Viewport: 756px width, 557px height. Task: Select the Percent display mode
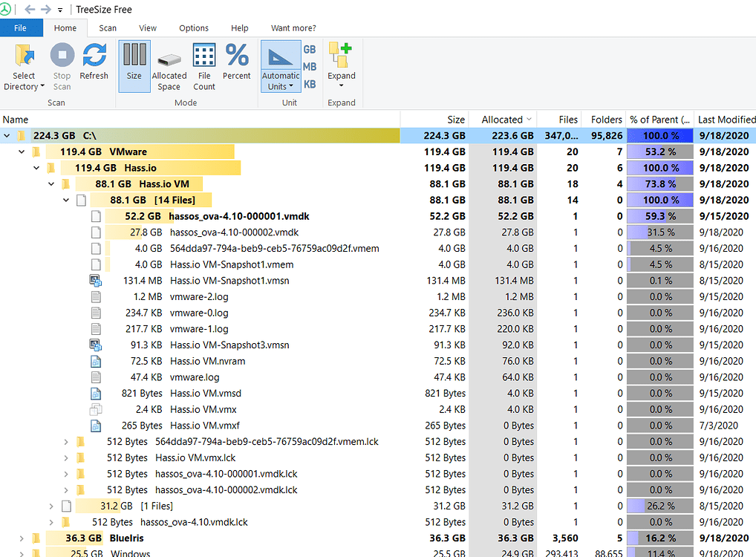click(236, 65)
